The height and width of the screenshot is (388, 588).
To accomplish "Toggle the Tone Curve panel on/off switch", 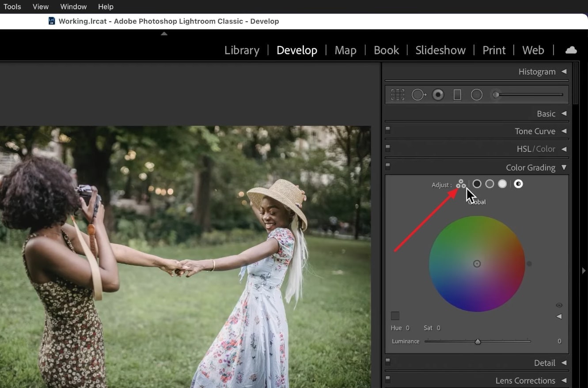I will coord(388,130).
